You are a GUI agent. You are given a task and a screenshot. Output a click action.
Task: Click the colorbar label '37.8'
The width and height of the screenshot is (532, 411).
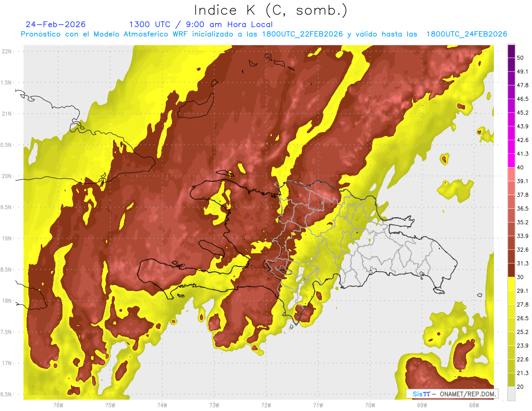(x=522, y=195)
